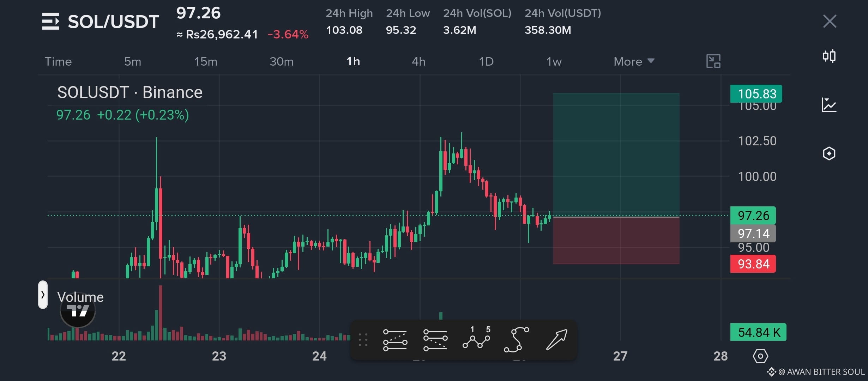The width and height of the screenshot is (868, 381).
Task: Select the 5m timeframe
Action: (133, 61)
